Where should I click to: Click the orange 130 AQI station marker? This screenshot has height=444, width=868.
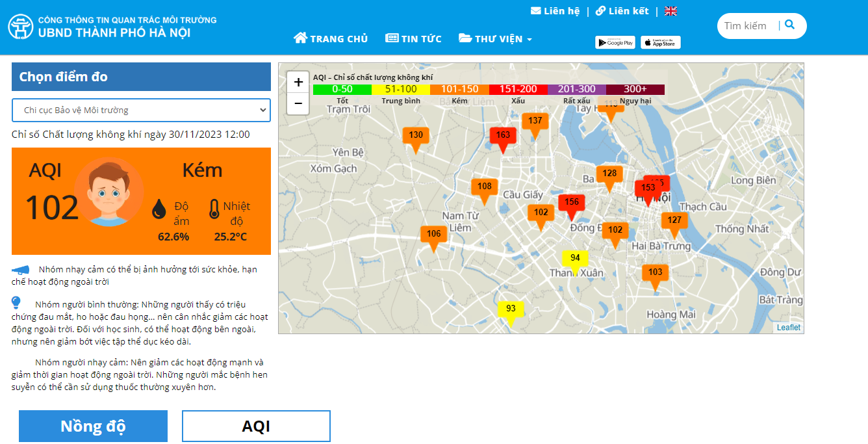pos(416,136)
